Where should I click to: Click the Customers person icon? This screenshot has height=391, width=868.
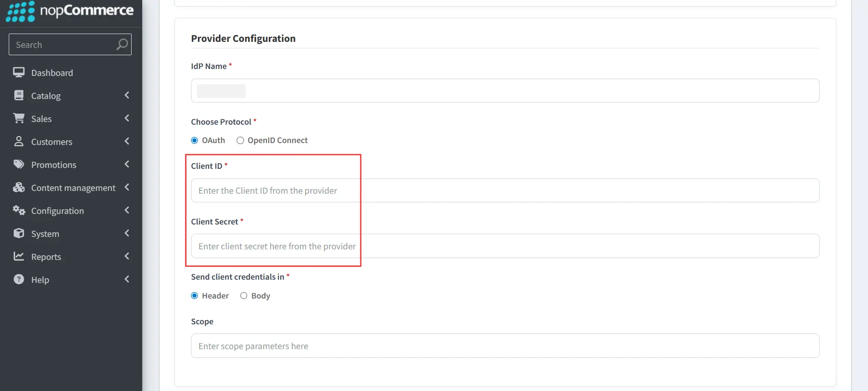(x=18, y=141)
